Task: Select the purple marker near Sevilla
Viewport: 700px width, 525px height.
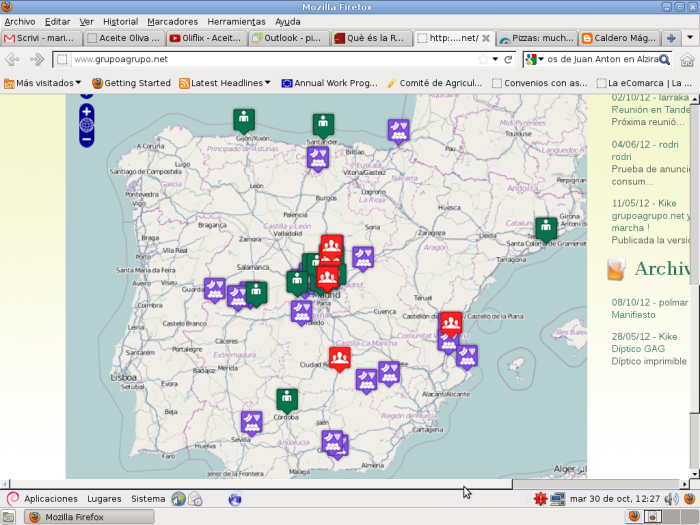Action: pos(251,423)
